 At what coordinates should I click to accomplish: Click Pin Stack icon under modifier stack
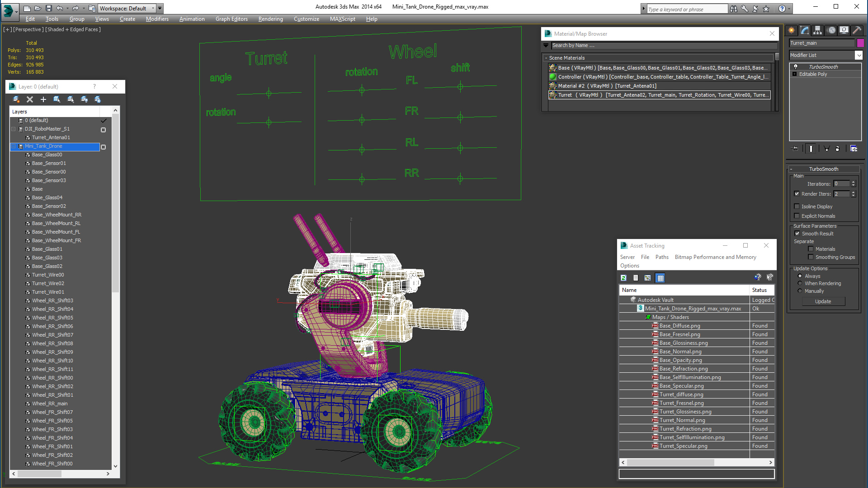(x=795, y=148)
